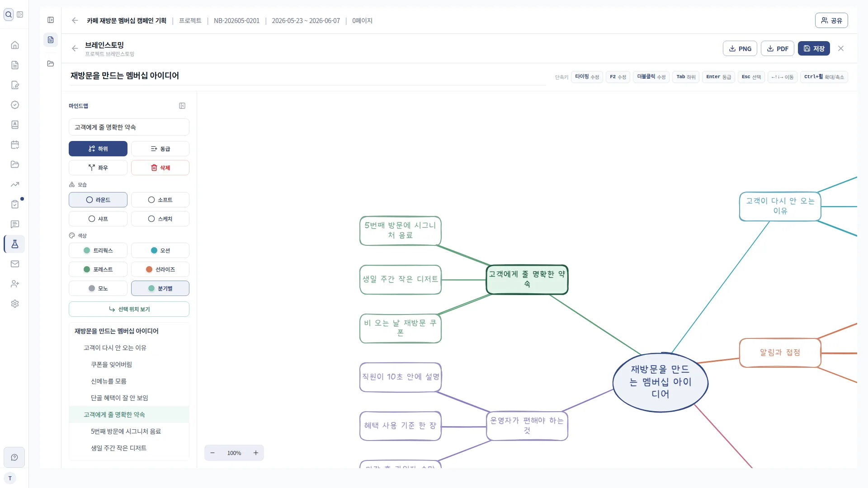Open the help icon at bottom left
This screenshot has width=868, height=488.
pyautogui.click(x=14, y=457)
